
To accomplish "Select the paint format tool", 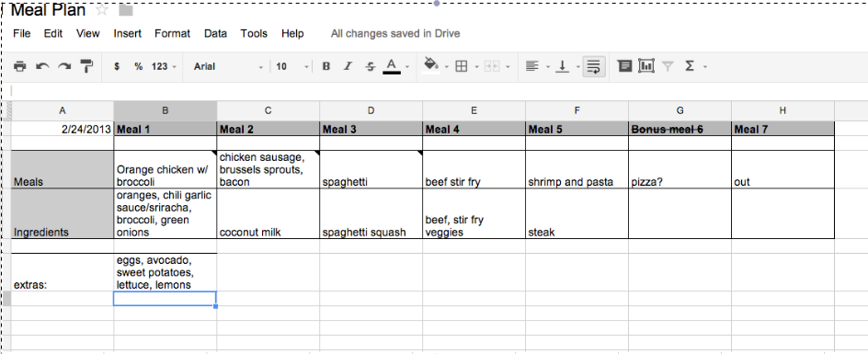I will pos(87,66).
